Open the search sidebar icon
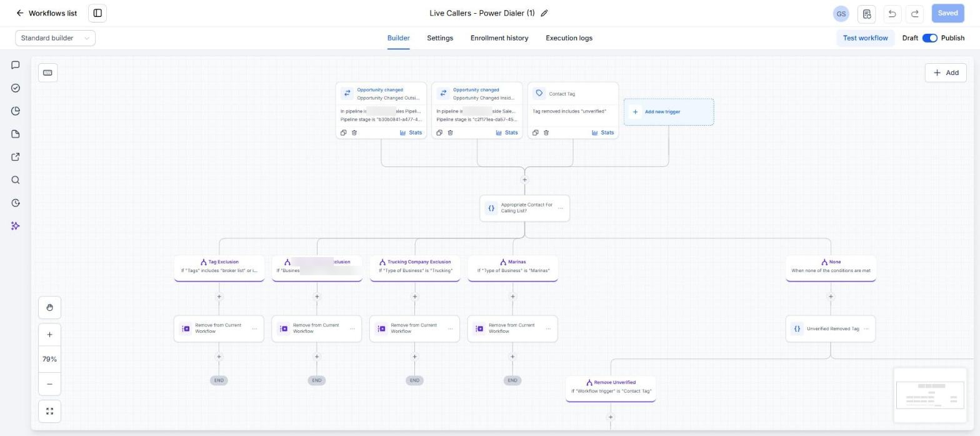The height and width of the screenshot is (436, 980). pos(16,180)
